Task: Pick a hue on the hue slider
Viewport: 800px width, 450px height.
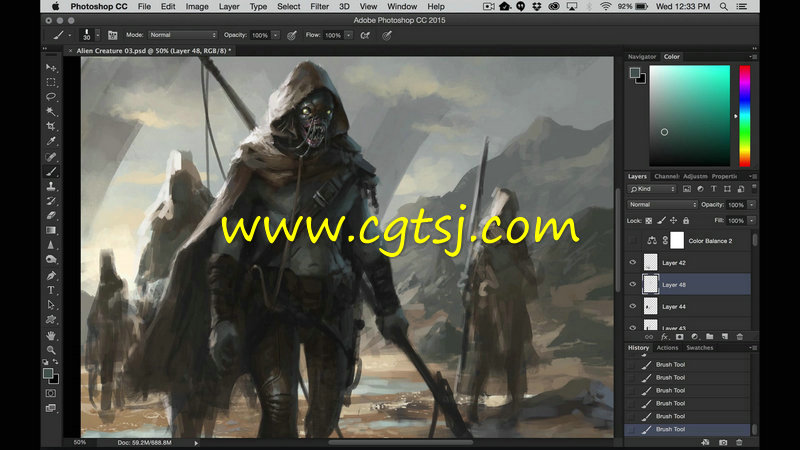Action: pyautogui.click(x=745, y=116)
